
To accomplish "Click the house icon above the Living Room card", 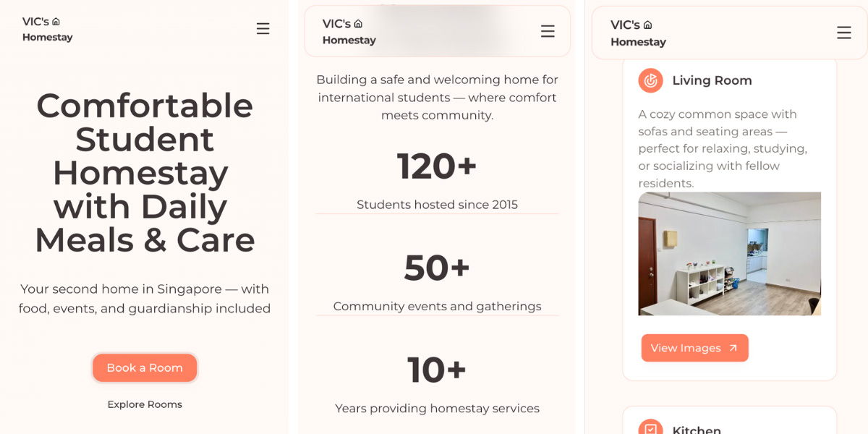I will [647, 25].
